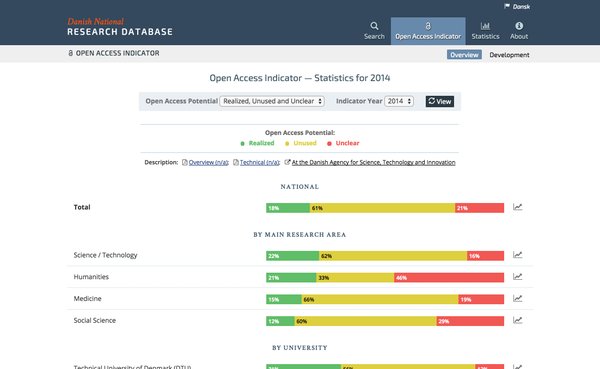Click red Unclear segment of Humanities bar

click(x=449, y=278)
